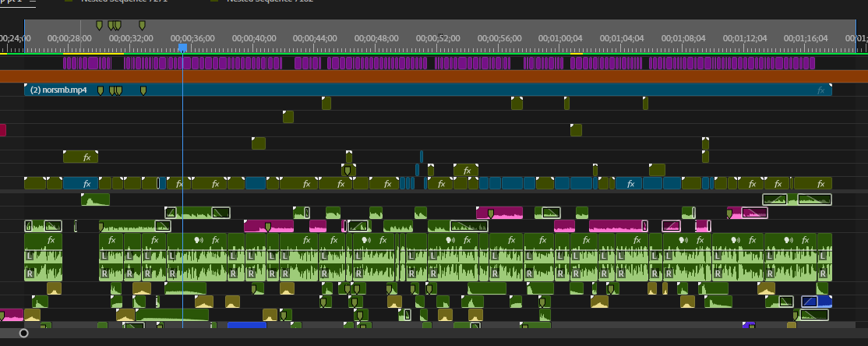
Task: Select the first olive clip directly below norsmb.mp4
Action: 326,104
